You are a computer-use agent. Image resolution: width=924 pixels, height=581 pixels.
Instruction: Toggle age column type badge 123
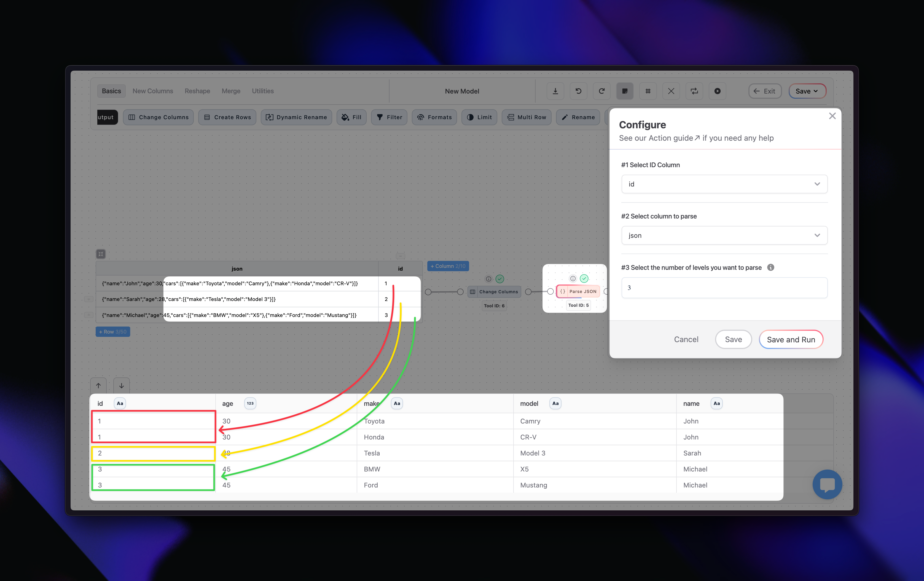coord(250,403)
